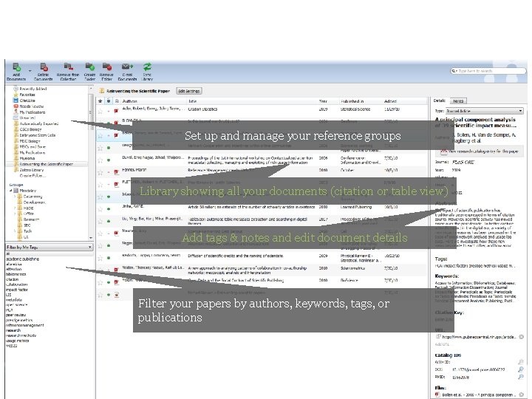The width and height of the screenshot is (532, 399).
Task: Look up details by DOI
Action: [521, 369]
